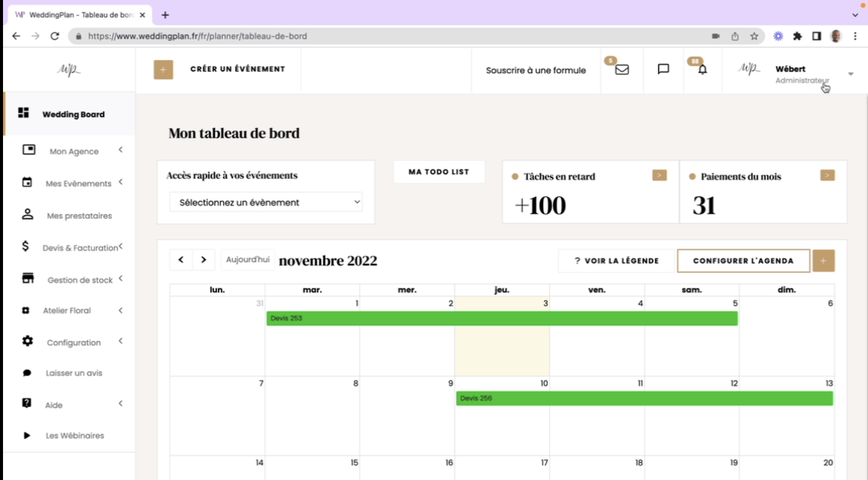Click the gold plus icon beside Créer un événement

pos(163,70)
